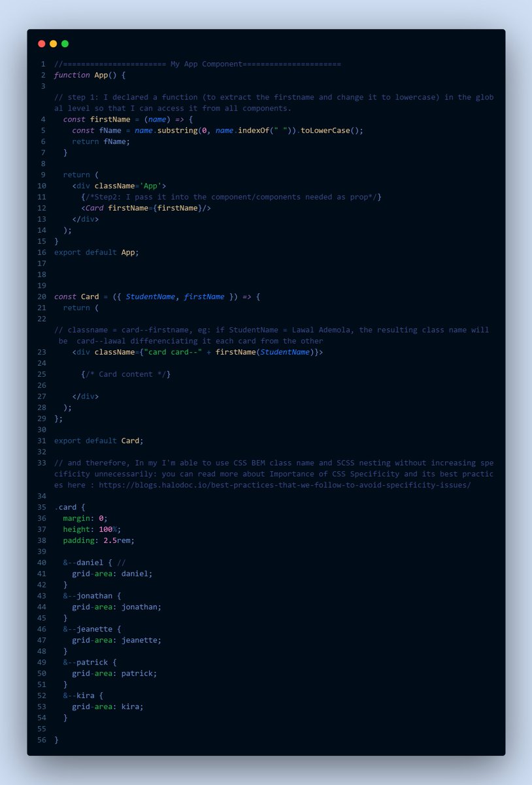Screen dimensions: 532x785
Task: Click 'grid-area: kira;' property
Action: pos(108,706)
